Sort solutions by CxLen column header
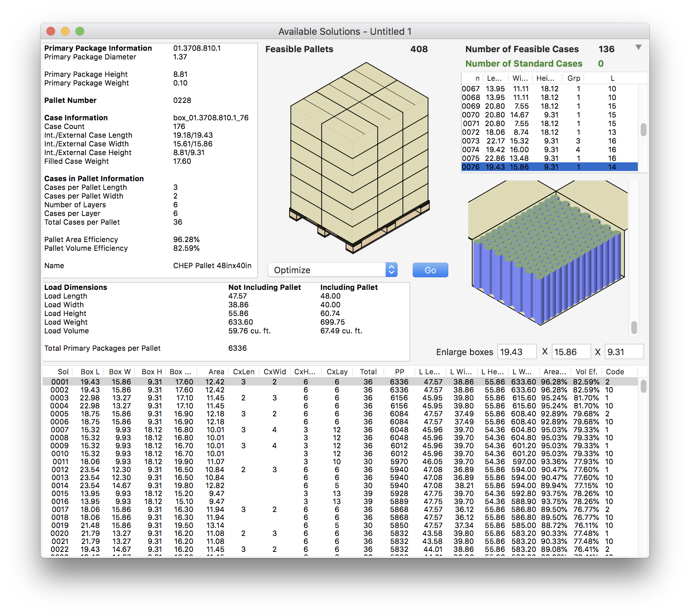 click(244, 371)
